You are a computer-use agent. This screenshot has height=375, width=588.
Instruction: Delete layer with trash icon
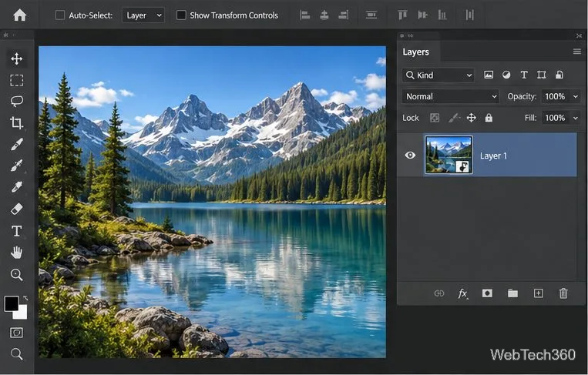[x=563, y=293]
